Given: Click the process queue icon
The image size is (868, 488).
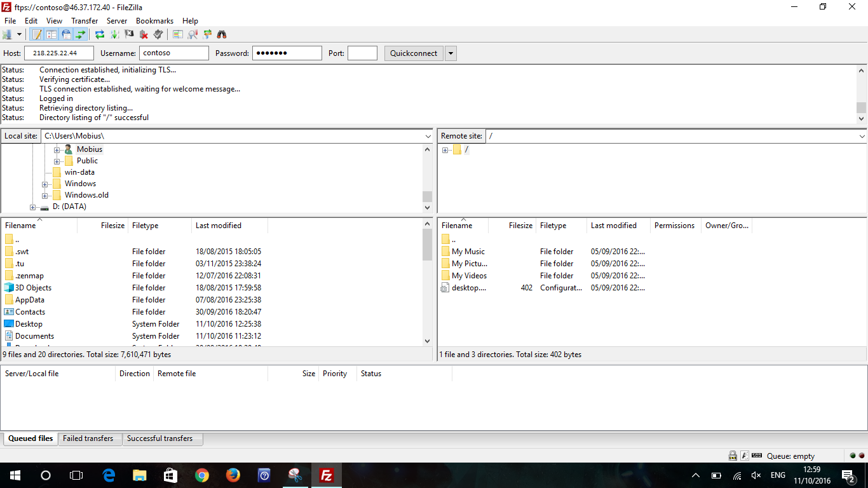Looking at the screenshot, I should coord(114,34).
